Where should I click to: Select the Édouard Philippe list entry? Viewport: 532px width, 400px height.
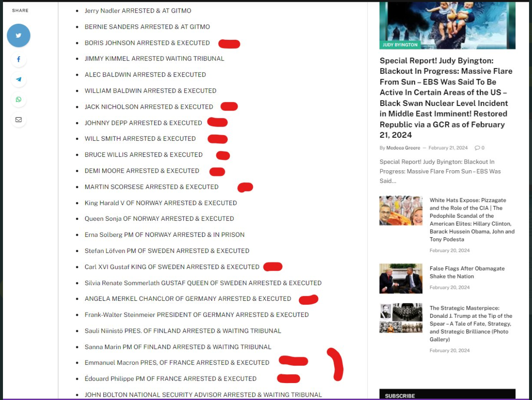[170, 379]
